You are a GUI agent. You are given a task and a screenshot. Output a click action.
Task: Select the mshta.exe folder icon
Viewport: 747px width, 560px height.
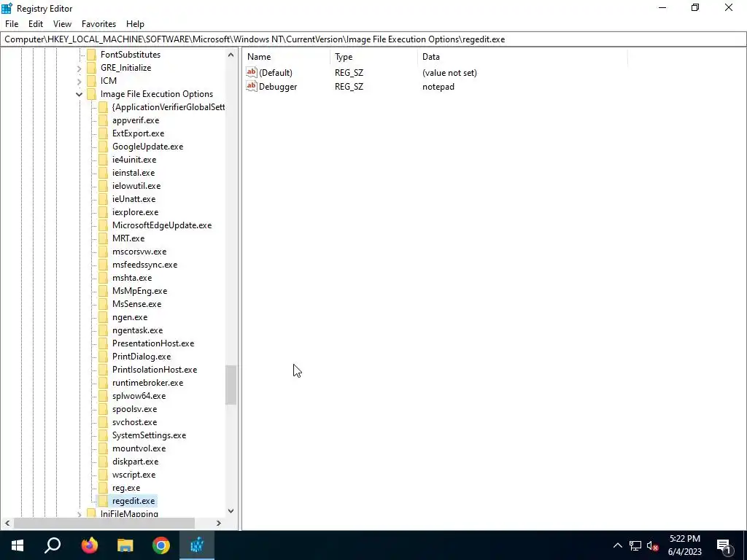tap(103, 278)
